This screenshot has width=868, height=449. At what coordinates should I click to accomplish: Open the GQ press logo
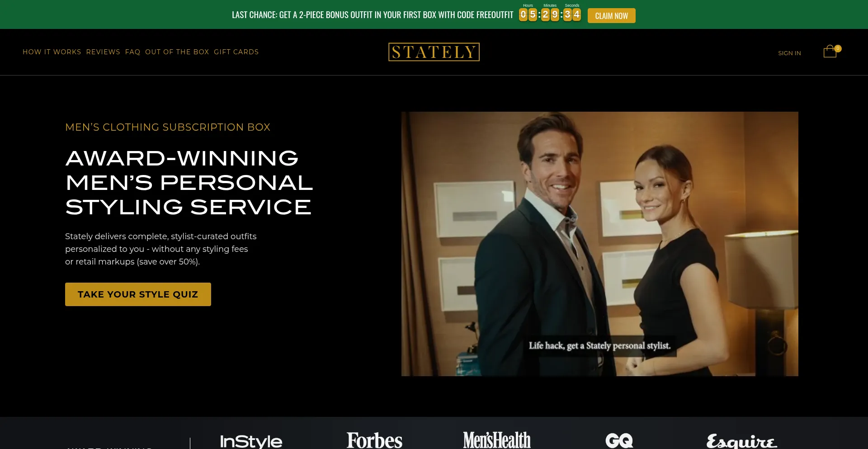619,441
